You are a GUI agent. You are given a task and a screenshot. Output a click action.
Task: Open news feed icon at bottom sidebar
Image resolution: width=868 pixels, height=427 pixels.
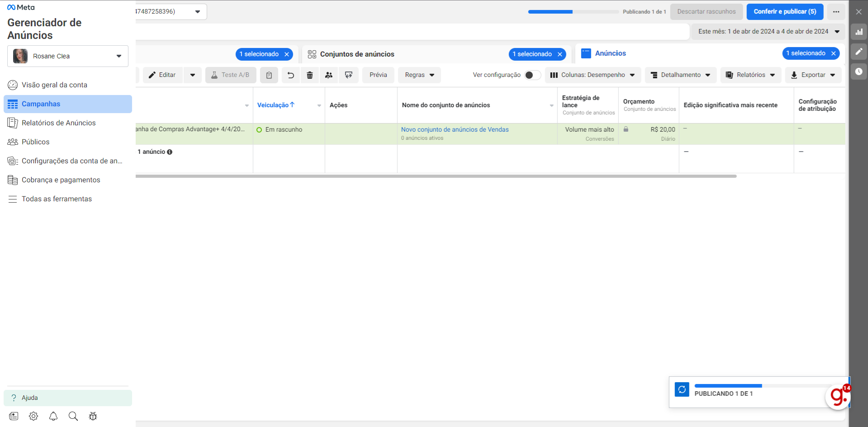(x=14, y=416)
